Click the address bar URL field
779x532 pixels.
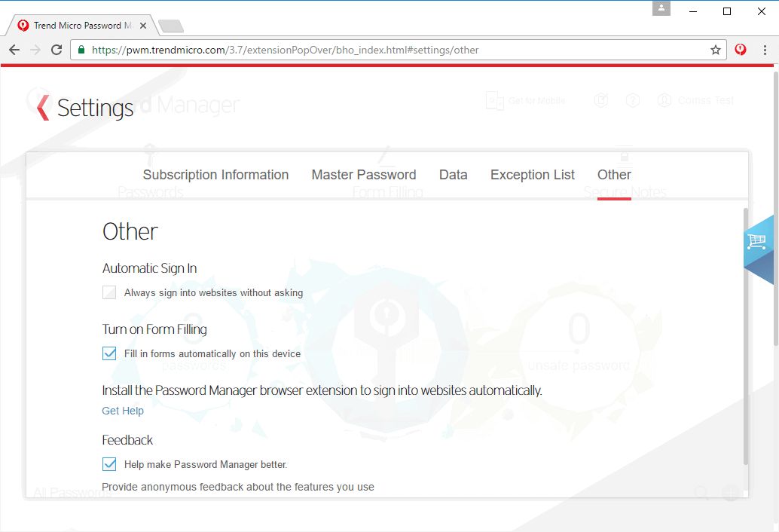(x=399, y=50)
